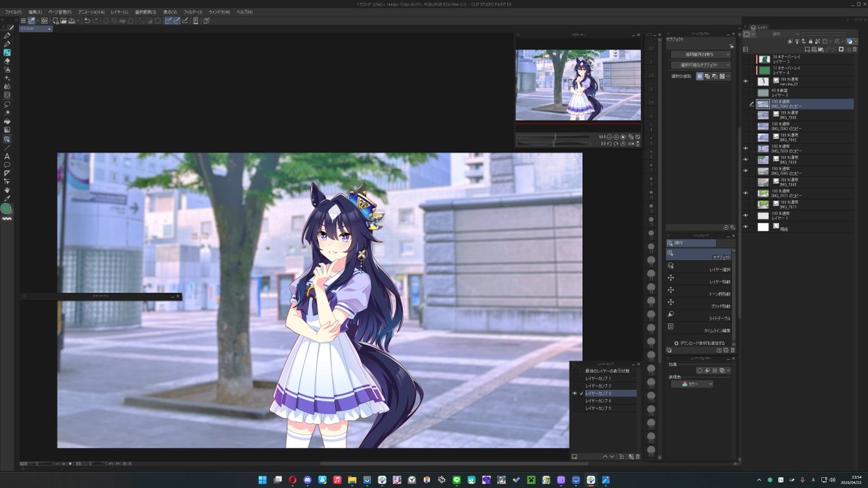Select the Eyedropper tool
The image size is (868, 488).
coord(7,198)
